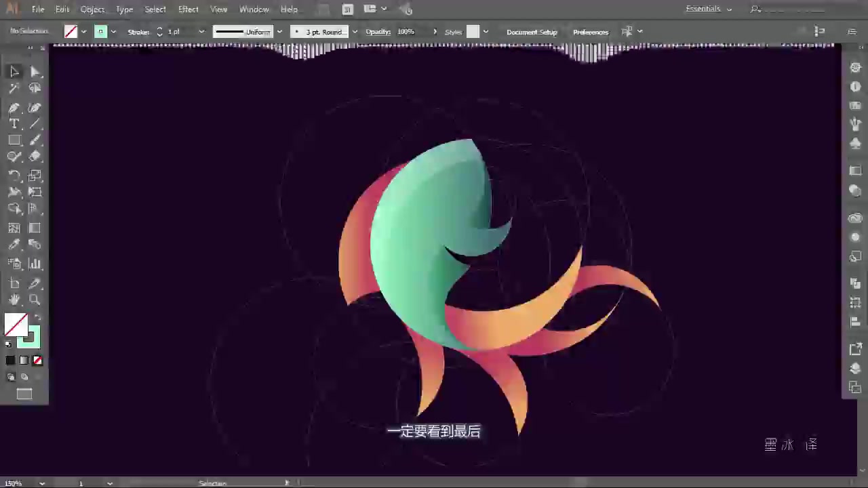Expand Opacity options arrow
The height and width of the screenshot is (488, 868).
click(x=435, y=32)
